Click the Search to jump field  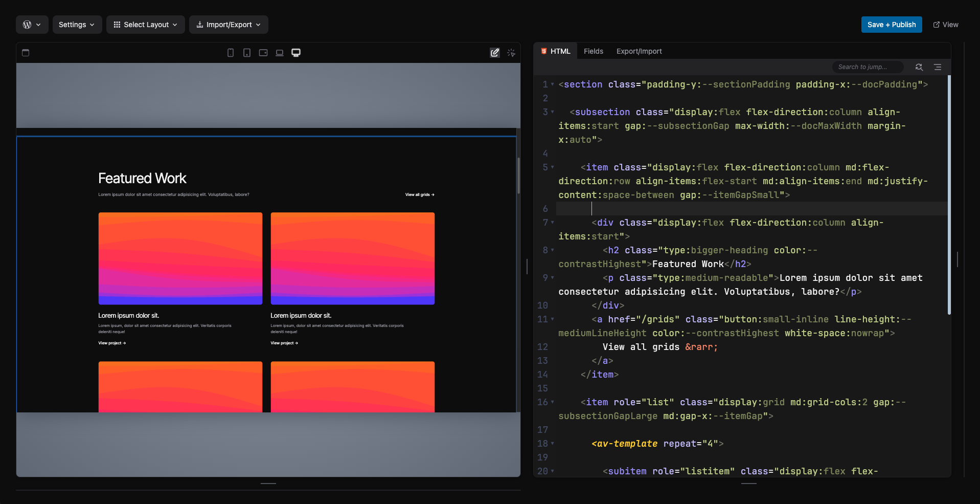click(x=867, y=67)
